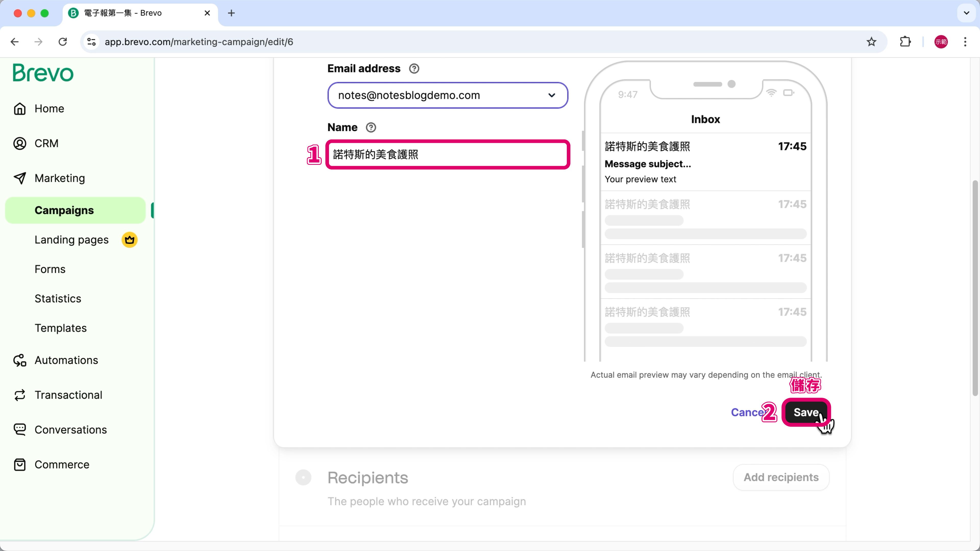Open Conversations chat icon
The image size is (980, 551).
[x=20, y=430]
